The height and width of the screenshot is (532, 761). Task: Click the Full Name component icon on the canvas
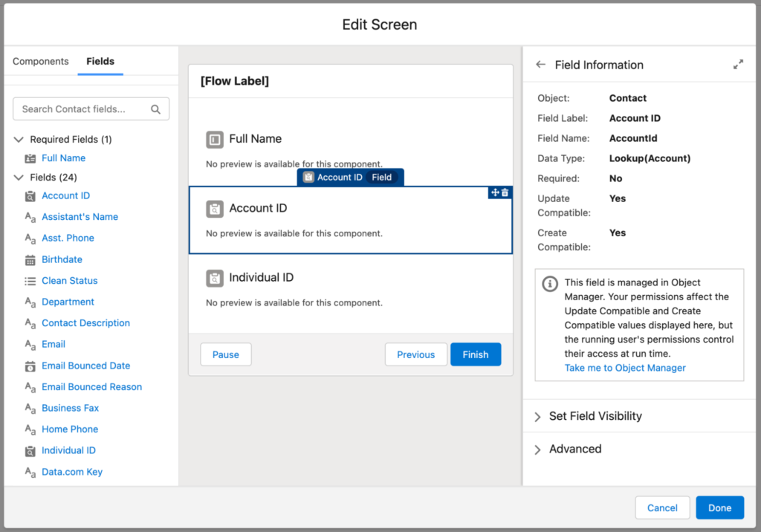(x=215, y=139)
